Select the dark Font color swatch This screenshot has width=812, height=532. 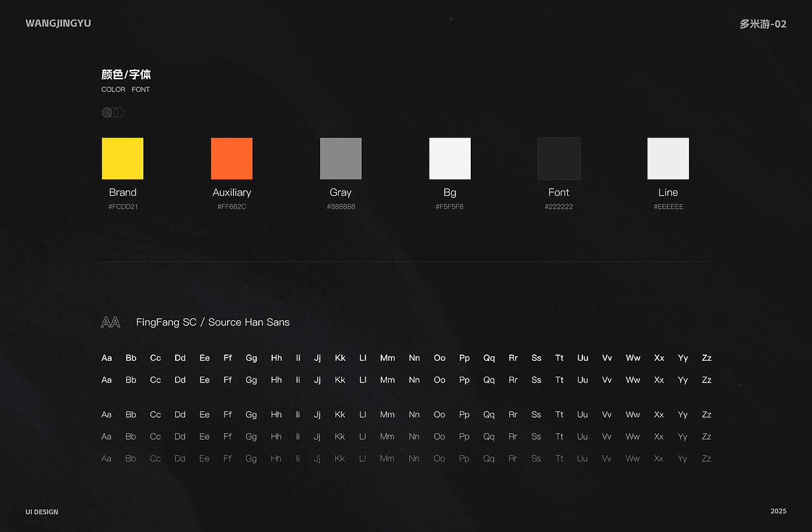coord(559,159)
